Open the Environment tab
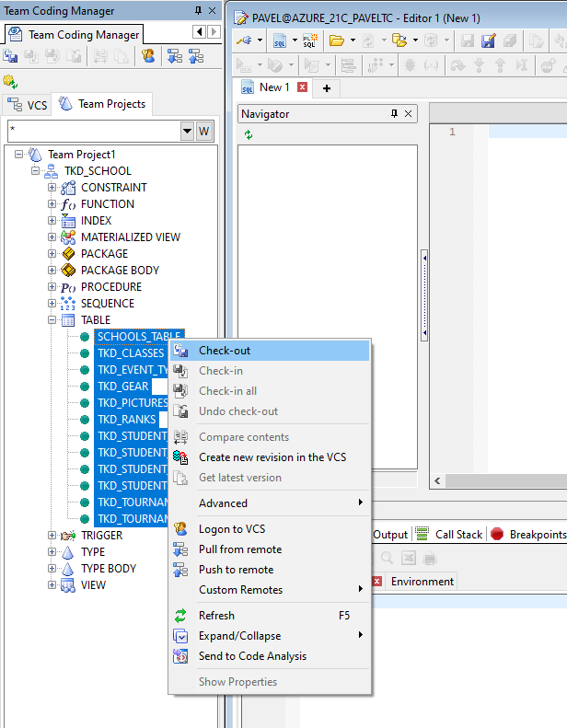The image size is (567, 728). (422, 582)
